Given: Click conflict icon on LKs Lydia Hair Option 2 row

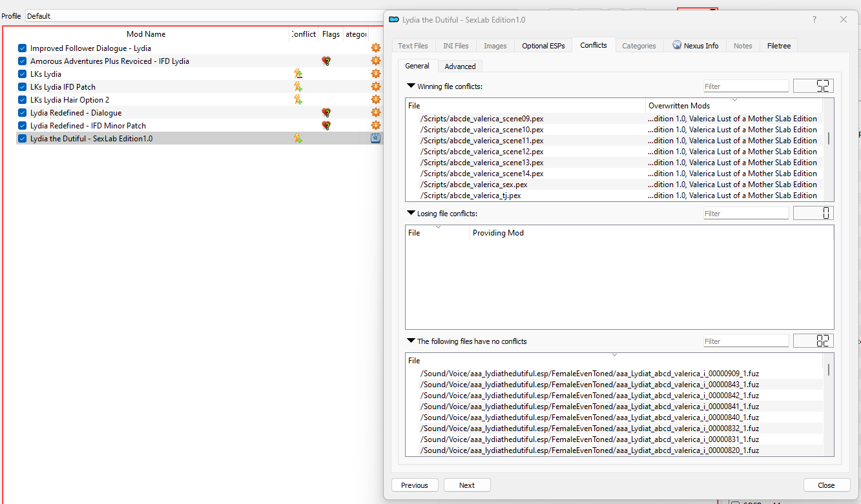Looking at the screenshot, I should pos(298,100).
